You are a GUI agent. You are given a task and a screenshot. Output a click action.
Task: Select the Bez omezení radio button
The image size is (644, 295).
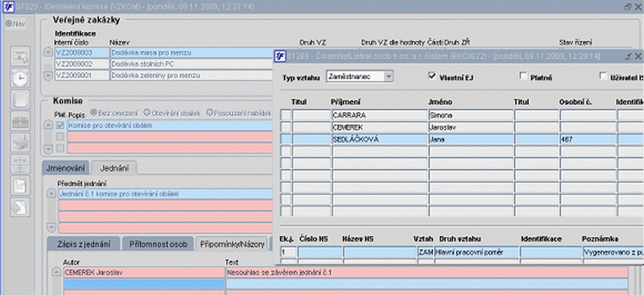[93, 112]
